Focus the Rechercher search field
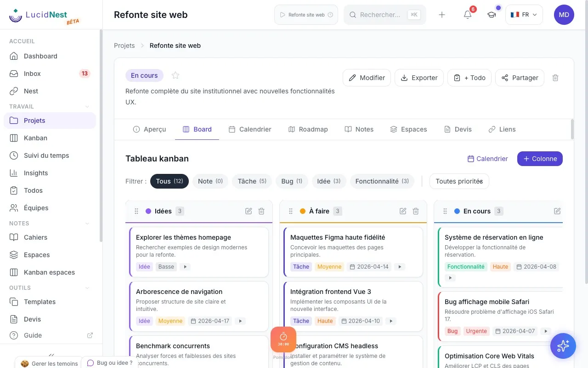Viewport: 588px width, 368px height. click(385, 15)
